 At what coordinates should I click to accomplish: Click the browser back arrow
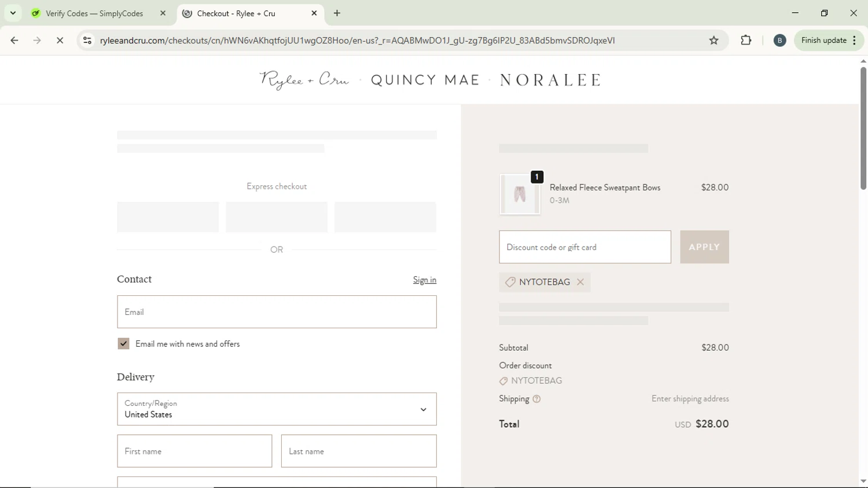(x=14, y=41)
